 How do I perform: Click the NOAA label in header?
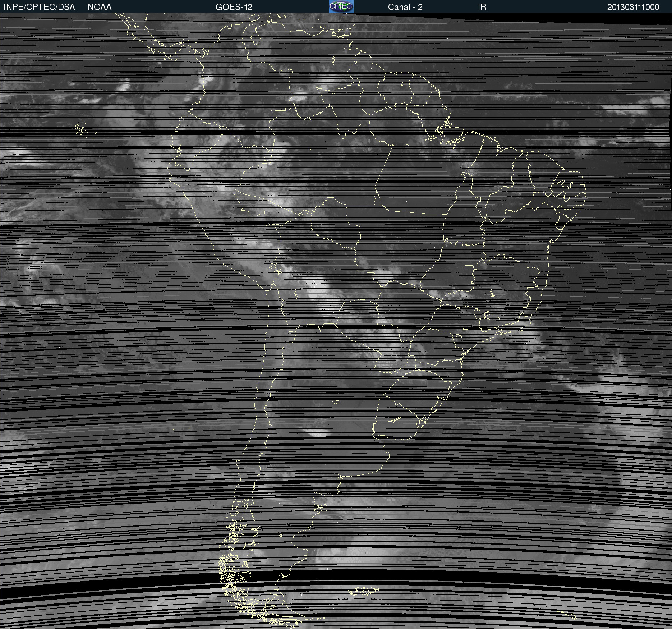100,7
